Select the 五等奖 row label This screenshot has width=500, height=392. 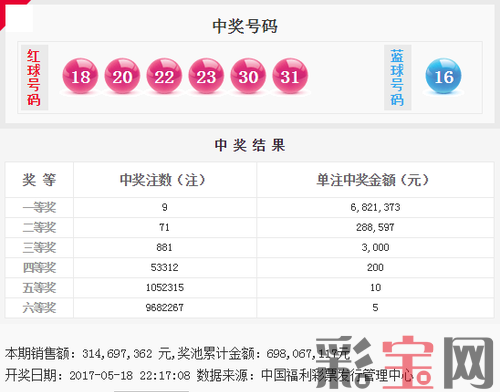coord(39,287)
